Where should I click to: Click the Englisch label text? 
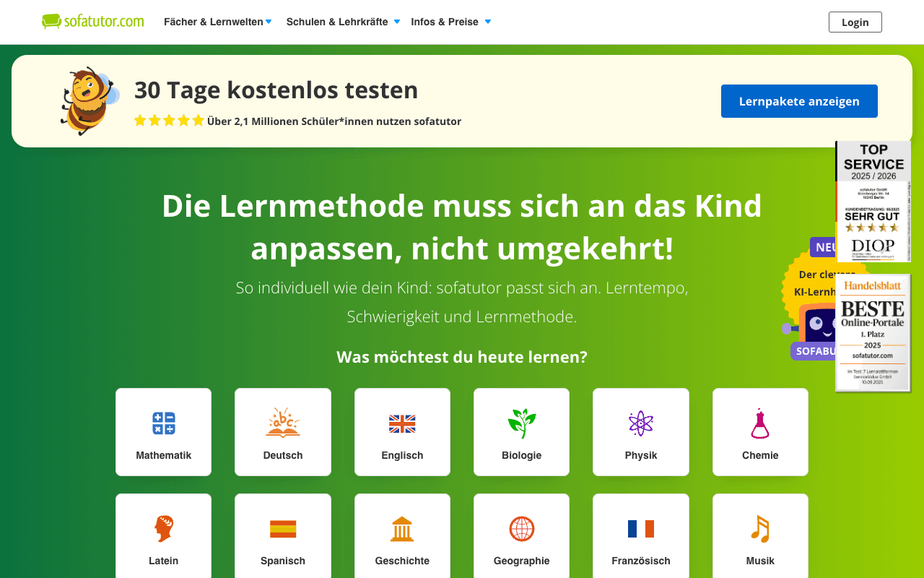pyautogui.click(x=402, y=455)
